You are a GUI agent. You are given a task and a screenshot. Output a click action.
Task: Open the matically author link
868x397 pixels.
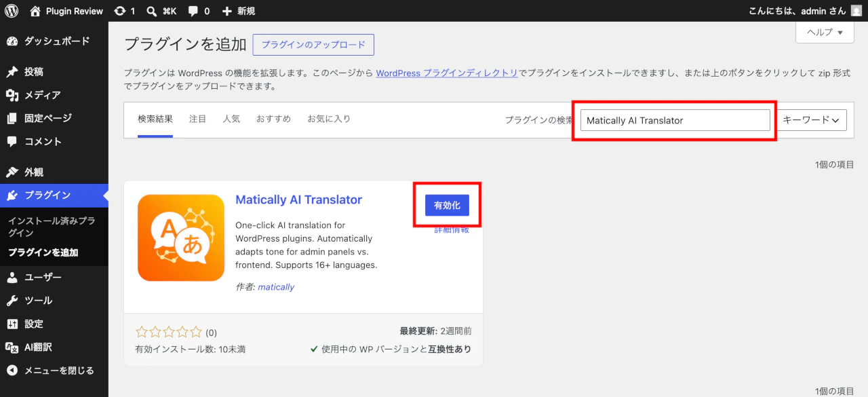276,287
